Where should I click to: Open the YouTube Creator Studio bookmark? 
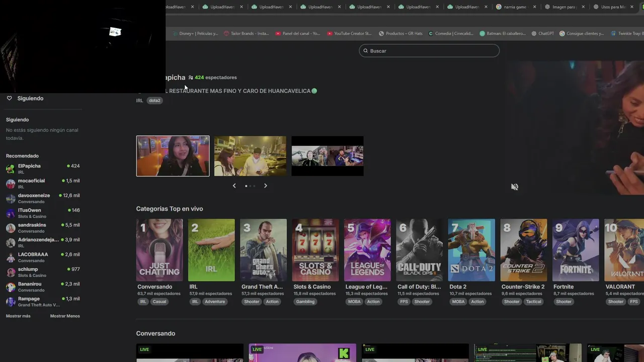[349, 34]
